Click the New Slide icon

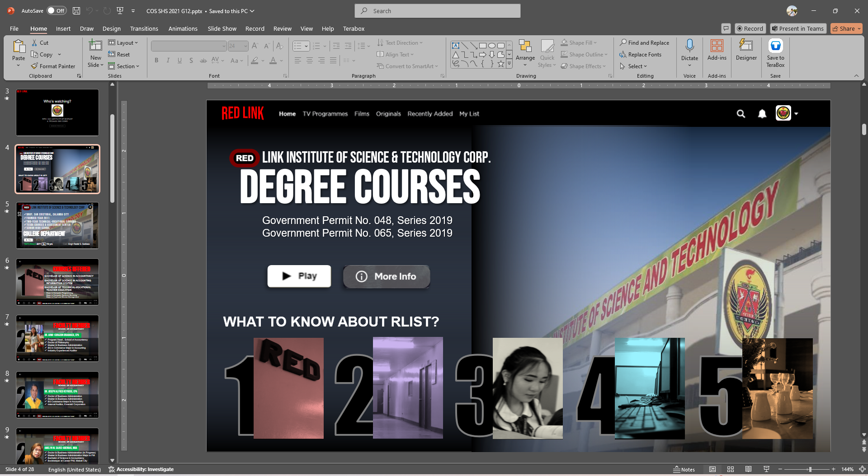point(95,46)
